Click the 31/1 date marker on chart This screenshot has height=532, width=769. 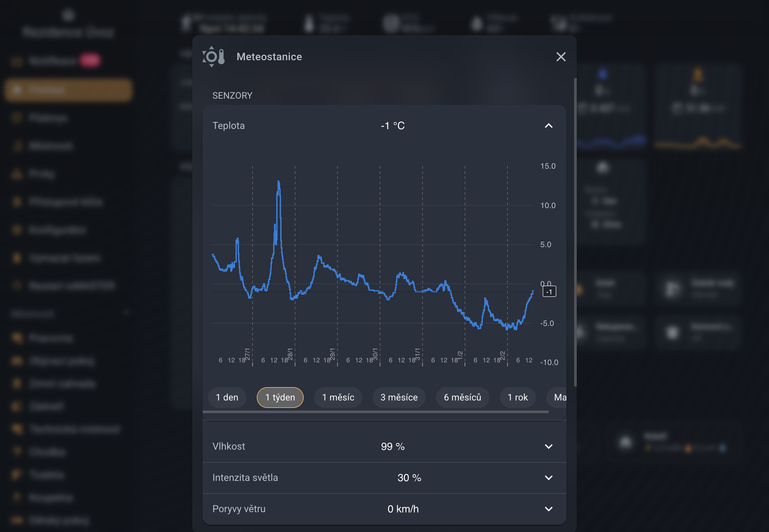point(417,354)
